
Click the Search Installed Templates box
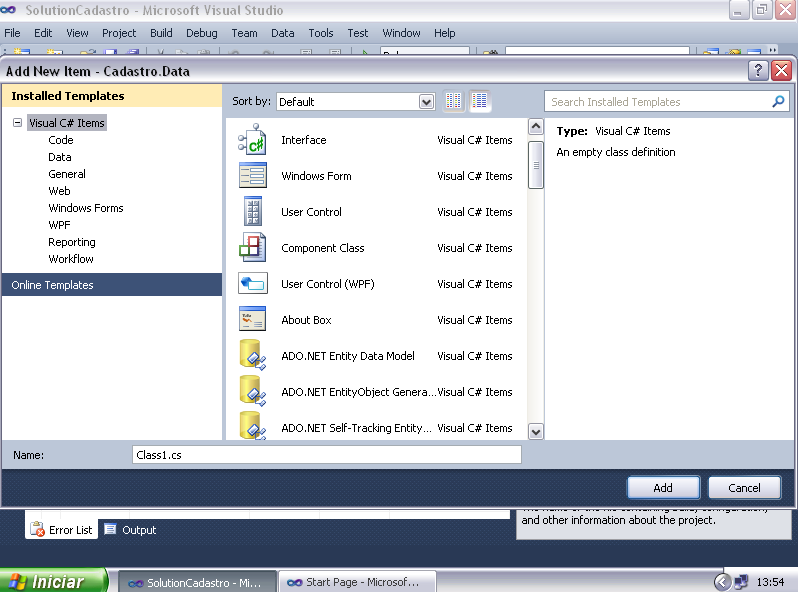click(x=667, y=101)
